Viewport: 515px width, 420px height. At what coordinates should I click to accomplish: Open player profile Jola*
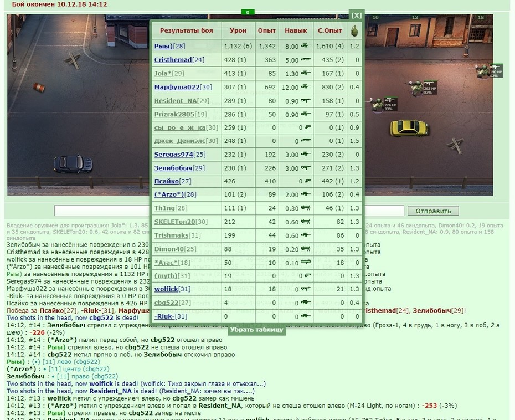[163, 73]
